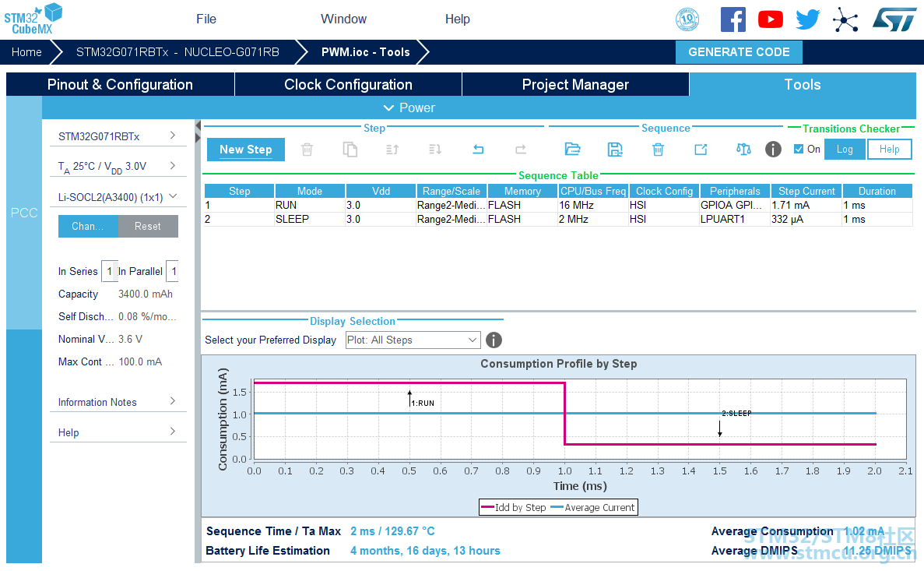Click Average Current legend entry

[x=593, y=507]
